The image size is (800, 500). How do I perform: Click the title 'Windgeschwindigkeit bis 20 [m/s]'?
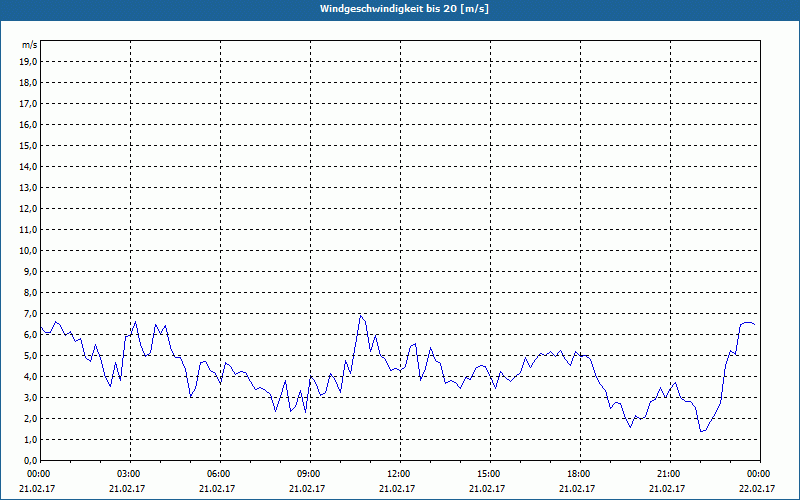pyautogui.click(x=404, y=9)
